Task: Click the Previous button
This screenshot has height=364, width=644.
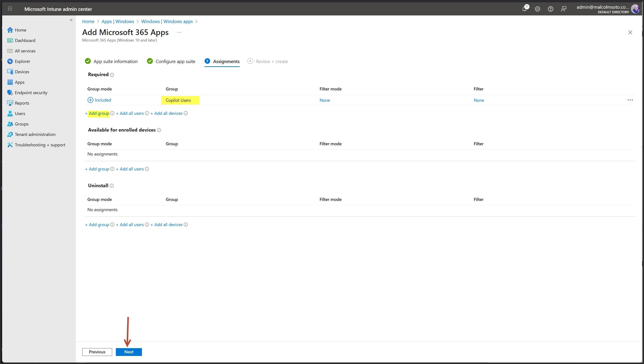Action: tap(97, 352)
